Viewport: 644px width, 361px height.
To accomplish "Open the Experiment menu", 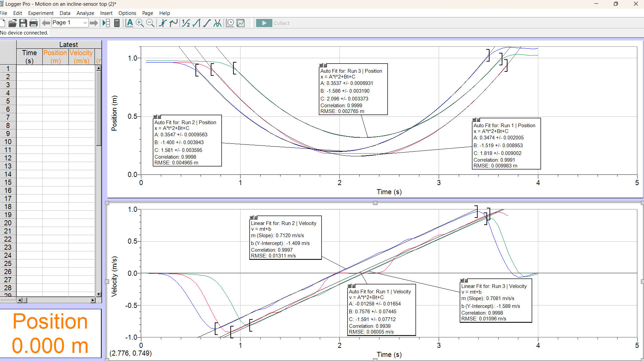I will tap(41, 13).
